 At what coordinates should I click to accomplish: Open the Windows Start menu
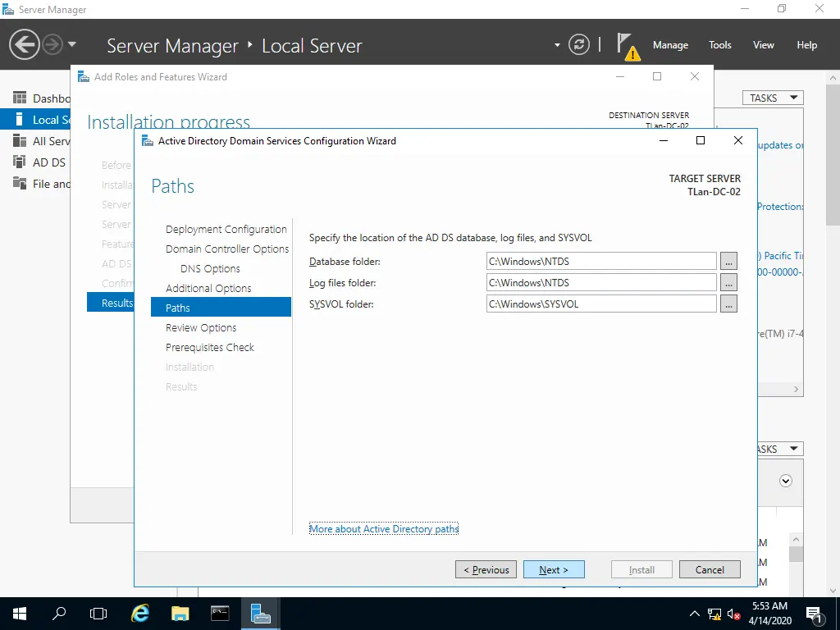(20, 614)
